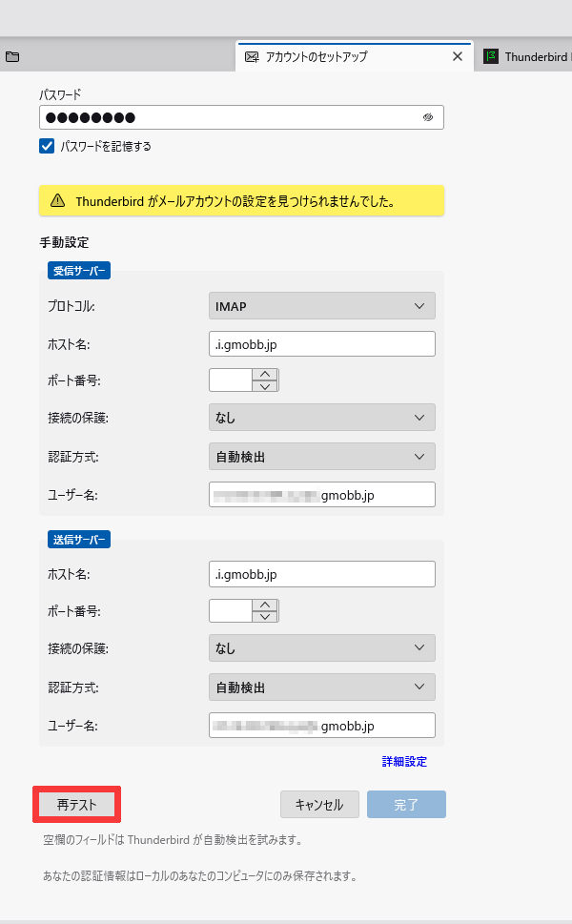Click the mail envelope icon on setup tab
572x924 pixels.
point(252,56)
